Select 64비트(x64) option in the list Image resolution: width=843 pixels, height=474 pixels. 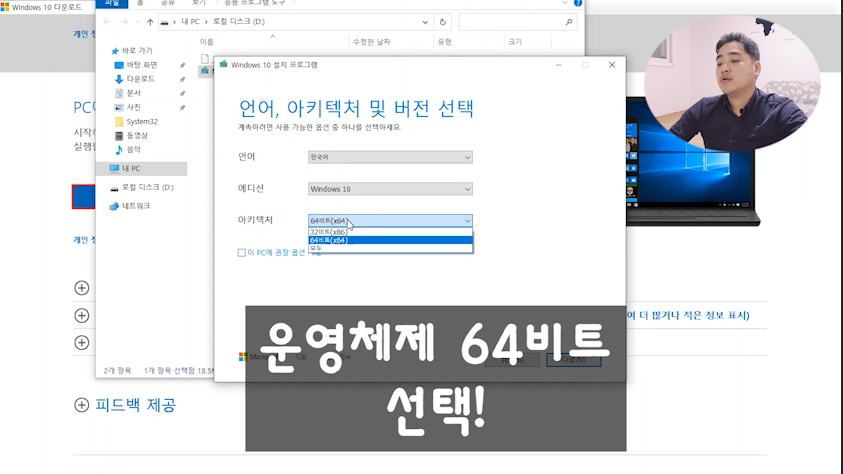coord(390,240)
